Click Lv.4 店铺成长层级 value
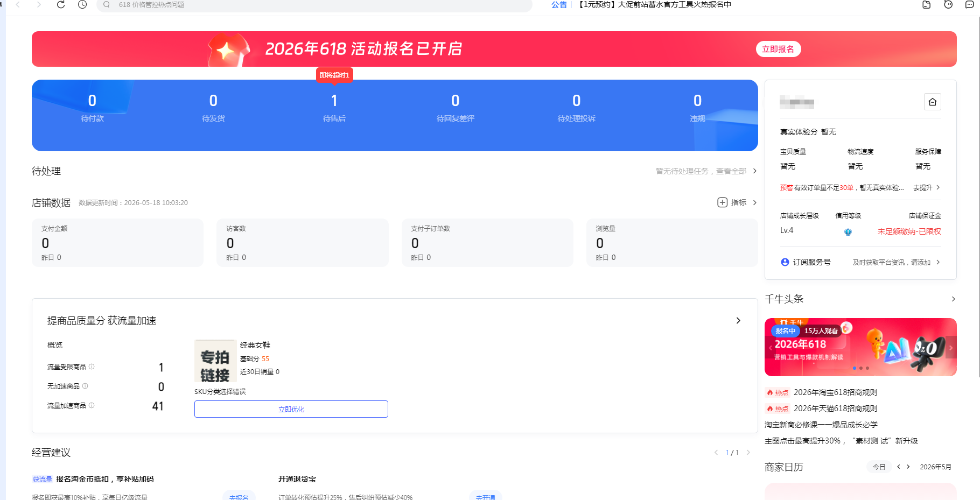This screenshot has width=980, height=500. point(787,230)
